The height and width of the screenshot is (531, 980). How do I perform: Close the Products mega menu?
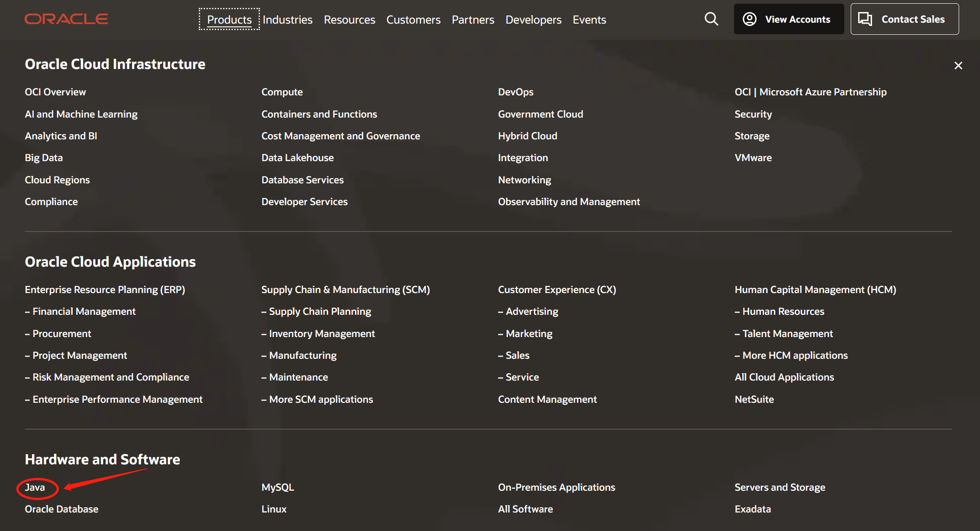[958, 66]
